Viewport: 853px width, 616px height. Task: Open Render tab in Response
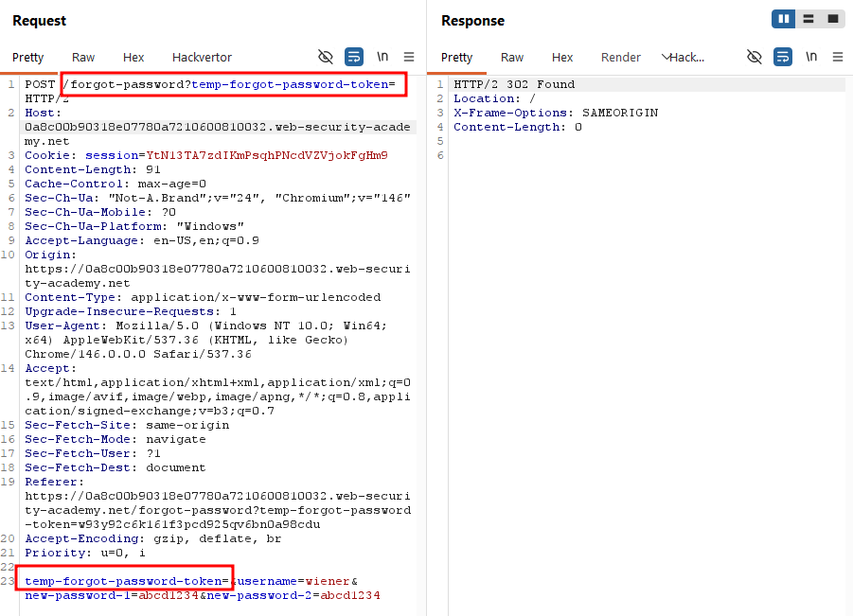click(x=621, y=57)
